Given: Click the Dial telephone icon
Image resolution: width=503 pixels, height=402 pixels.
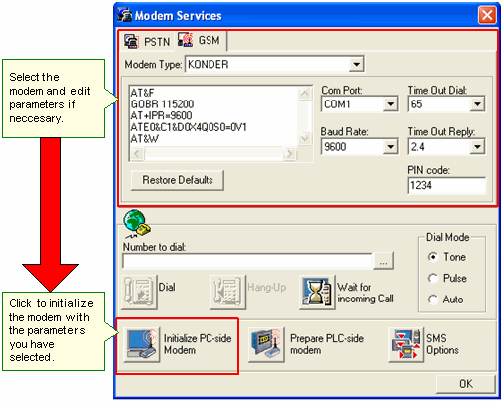Looking at the screenshot, I should (x=139, y=292).
